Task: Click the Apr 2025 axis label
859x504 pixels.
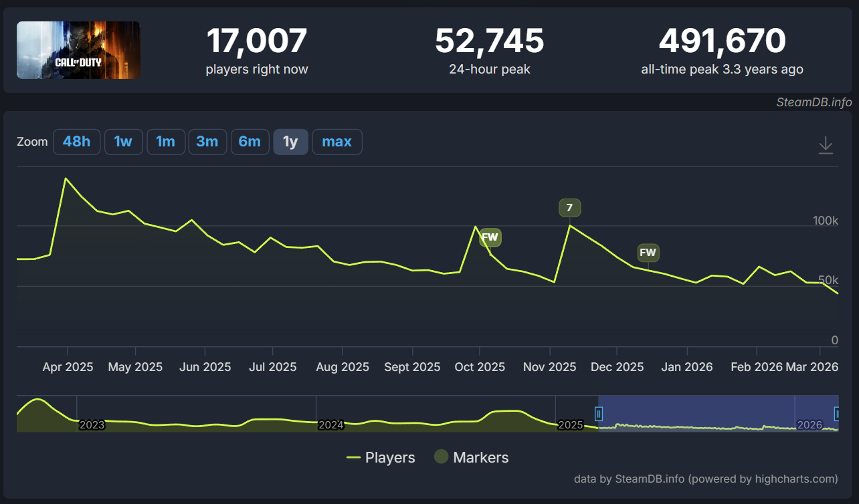Action: (x=68, y=367)
